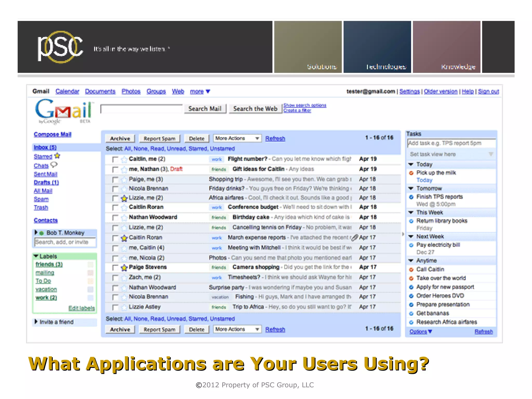Open Documents in top navigation
Viewport: 532px width, 399px height.
pyautogui.click(x=100, y=91)
